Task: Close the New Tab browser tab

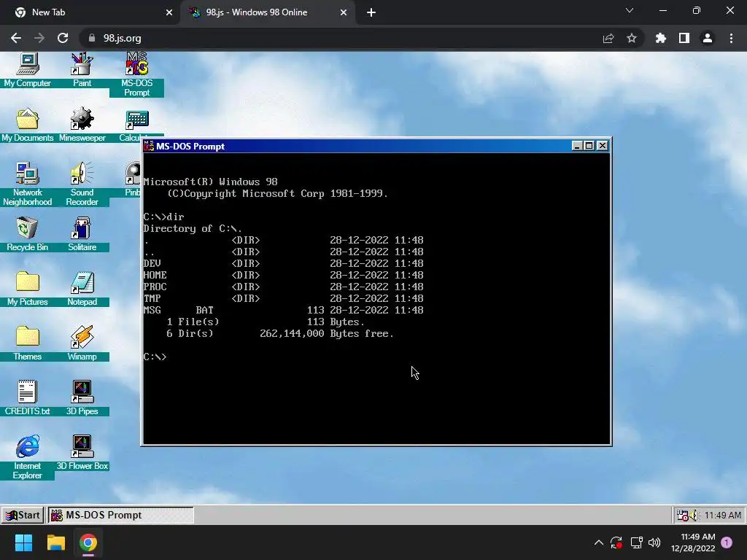Action: tap(169, 12)
